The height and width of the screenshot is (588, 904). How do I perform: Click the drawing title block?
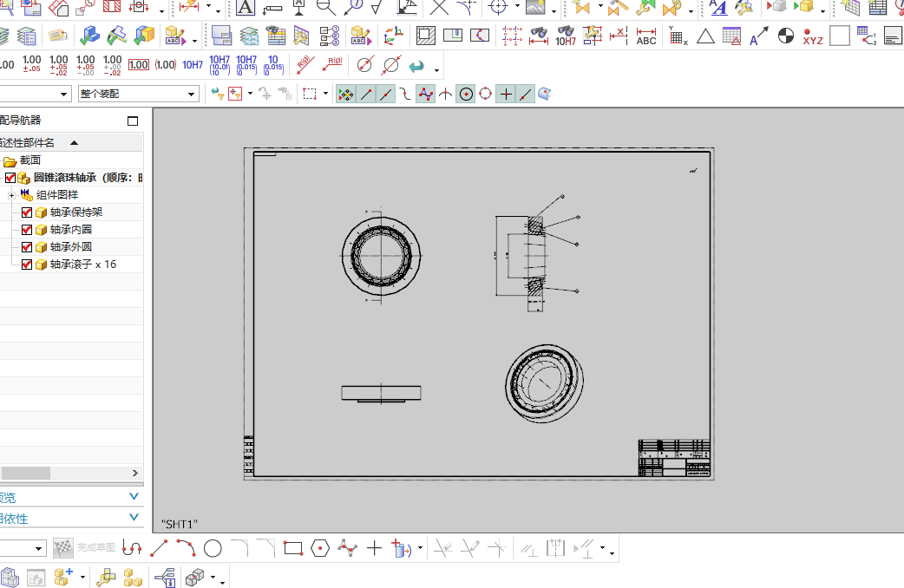point(674,458)
